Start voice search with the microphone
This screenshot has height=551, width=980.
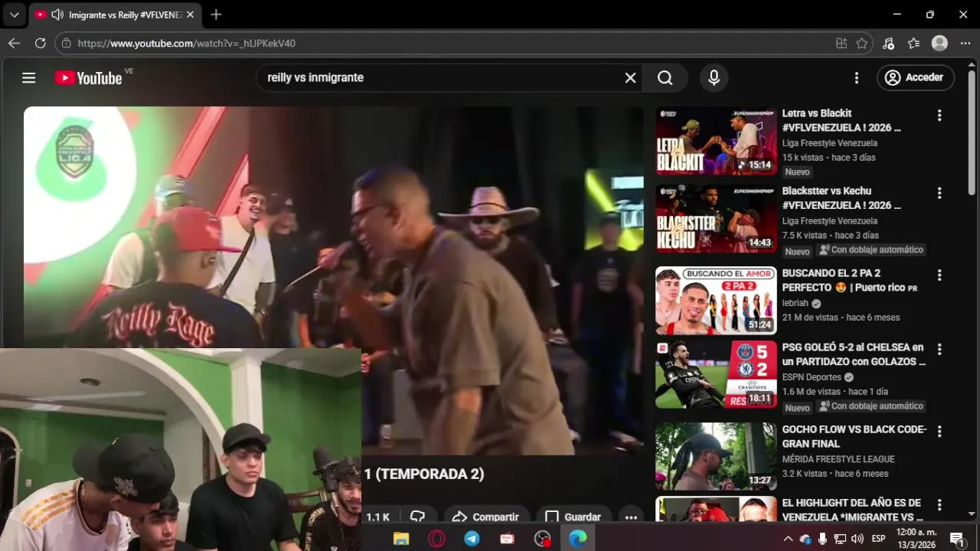(714, 77)
